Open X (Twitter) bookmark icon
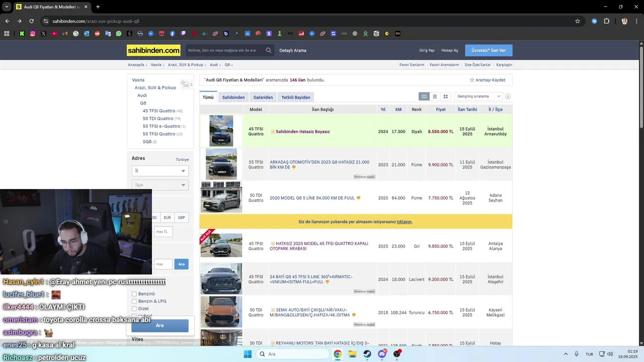 tap(44, 34)
